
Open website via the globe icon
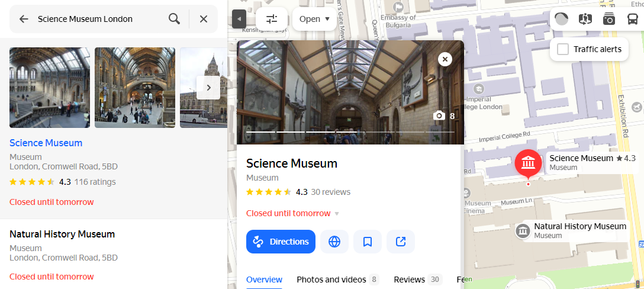point(334,242)
